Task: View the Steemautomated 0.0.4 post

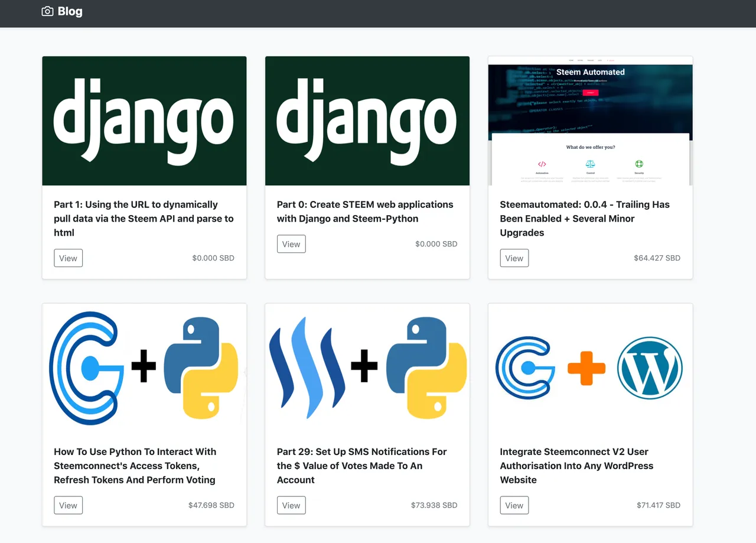Action: [x=514, y=258]
